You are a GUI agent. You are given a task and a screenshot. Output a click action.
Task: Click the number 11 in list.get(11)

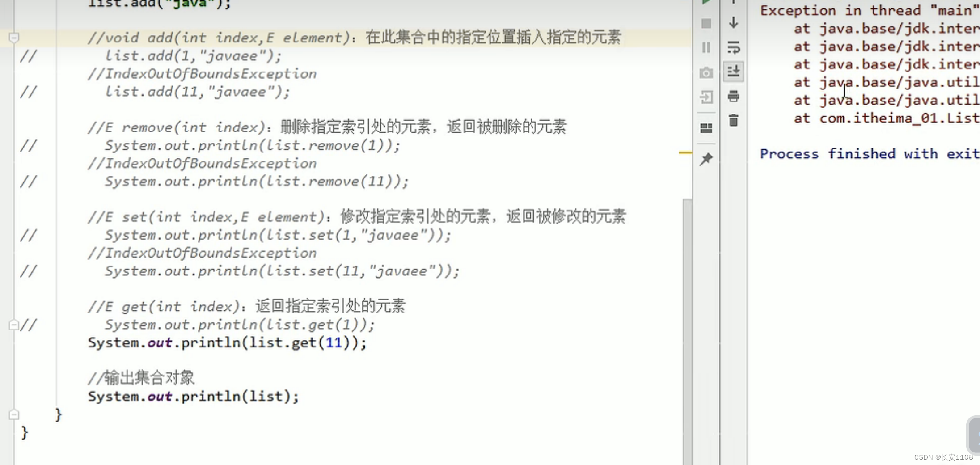[x=334, y=343]
